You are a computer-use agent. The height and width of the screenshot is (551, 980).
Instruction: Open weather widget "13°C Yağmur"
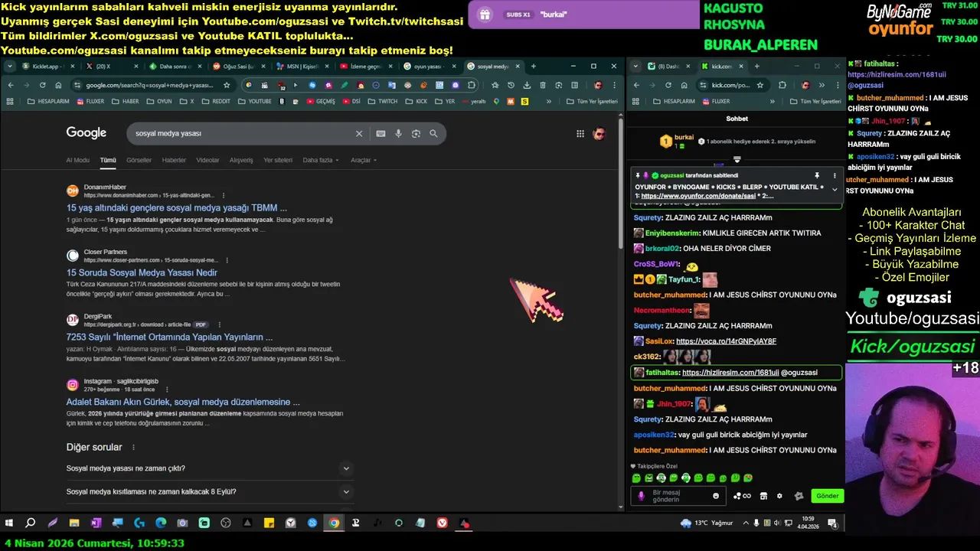(706, 523)
